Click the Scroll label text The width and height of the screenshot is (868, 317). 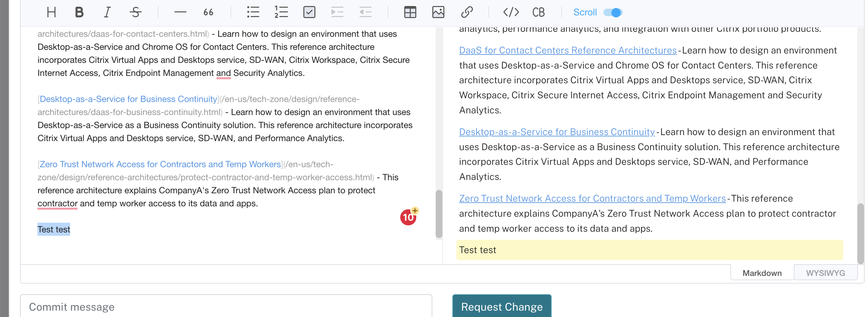[585, 12]
